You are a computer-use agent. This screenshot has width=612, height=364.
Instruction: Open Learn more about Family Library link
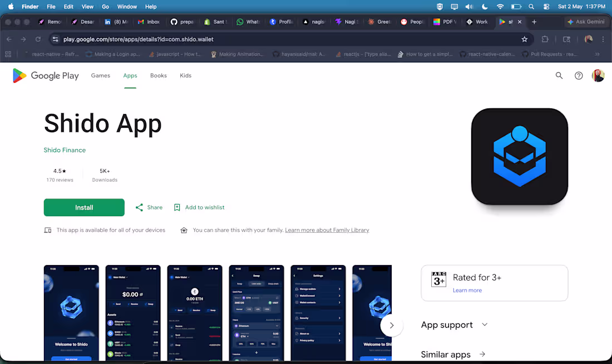pyautogui.click(x=327, y=230)
